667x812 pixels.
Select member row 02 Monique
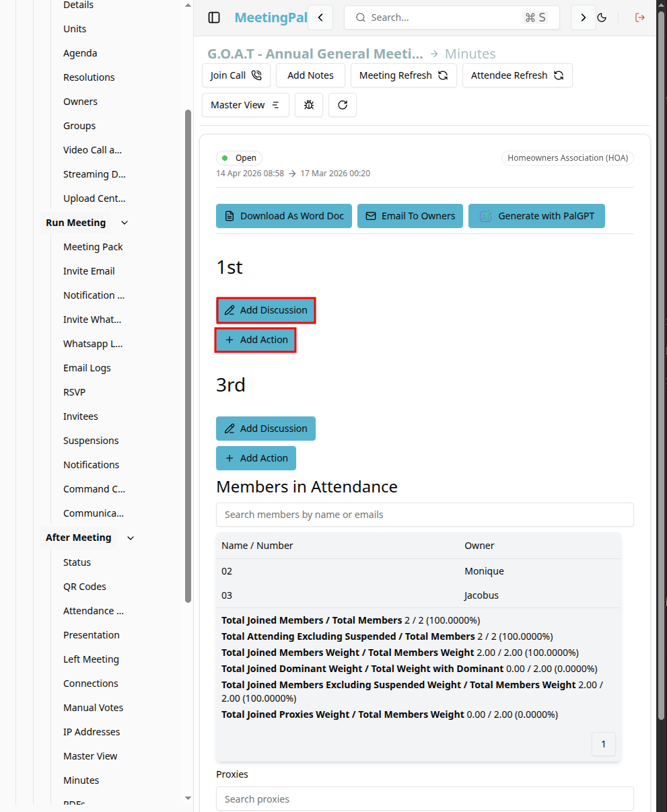tap(419, 571)
